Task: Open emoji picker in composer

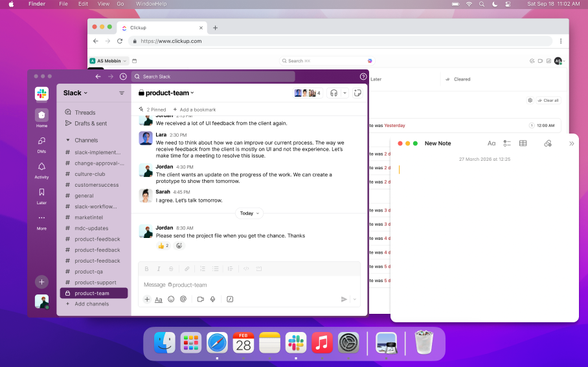Action: pos(171,299)
